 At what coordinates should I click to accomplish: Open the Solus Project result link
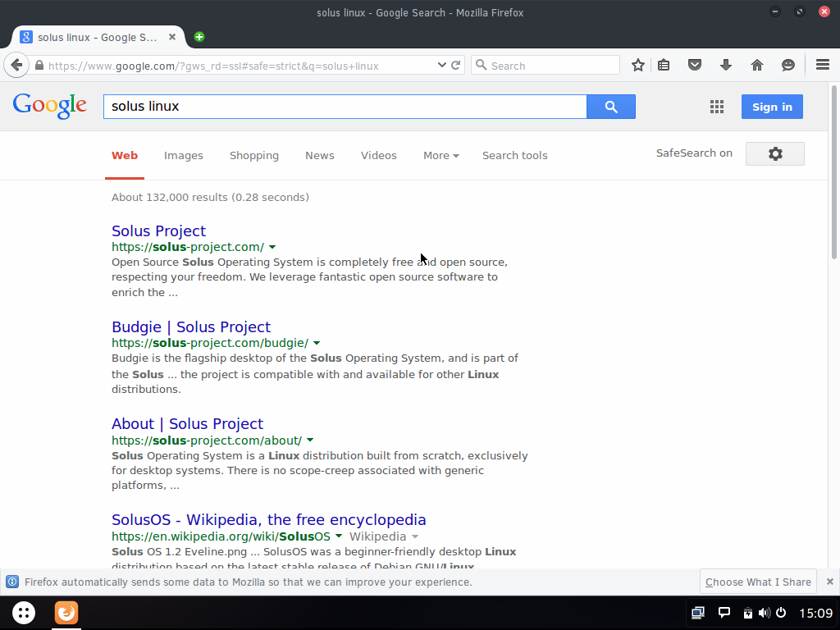(x=158, y=231)
